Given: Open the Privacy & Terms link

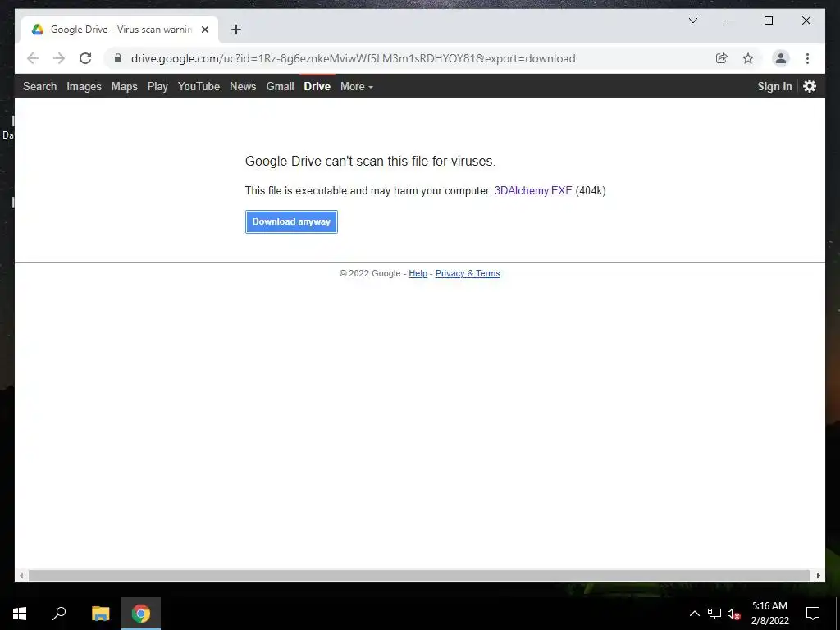Looking at the screenshot, I should pos(468,273).
